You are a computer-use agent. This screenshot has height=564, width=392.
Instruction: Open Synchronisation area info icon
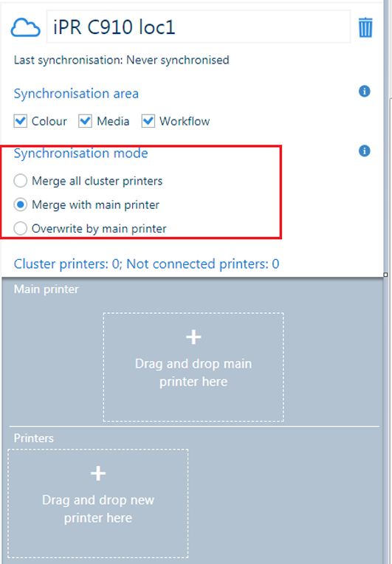click(x=364, y=91)
